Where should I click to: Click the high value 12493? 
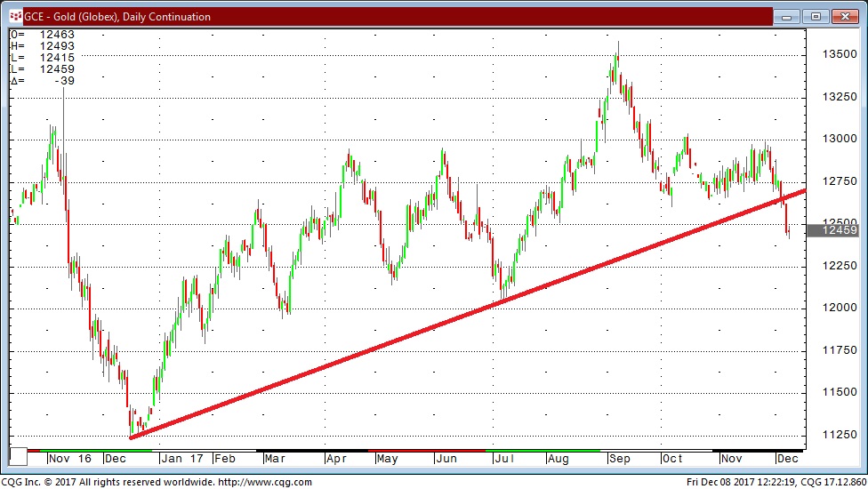pos(57,46)
